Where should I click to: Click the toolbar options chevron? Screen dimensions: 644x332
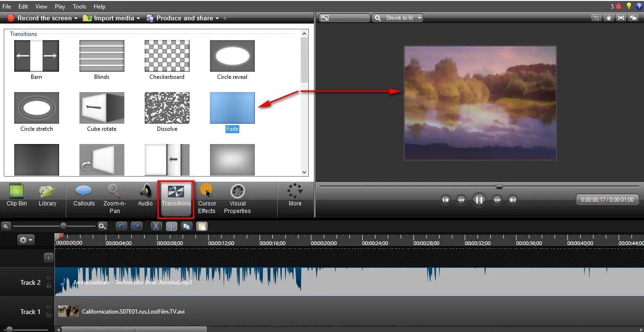pyautogui.click(x=225, y=18)
